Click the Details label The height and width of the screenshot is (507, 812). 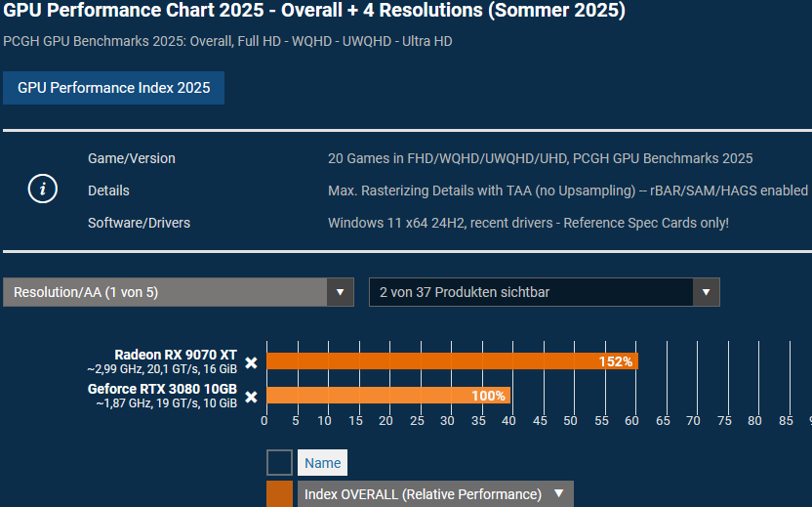pyautogui.click(x=108, y=190)
